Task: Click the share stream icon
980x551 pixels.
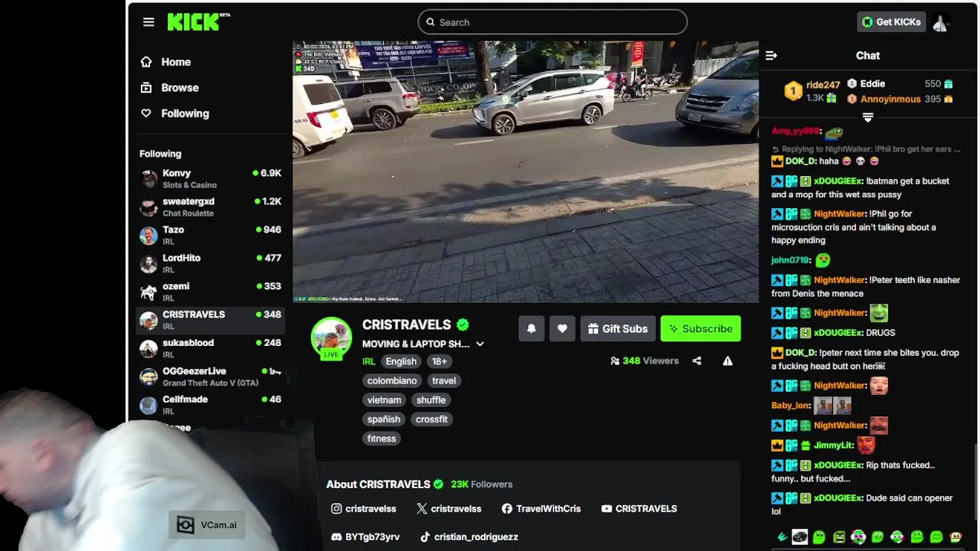Action: click(x=697, y=361)
